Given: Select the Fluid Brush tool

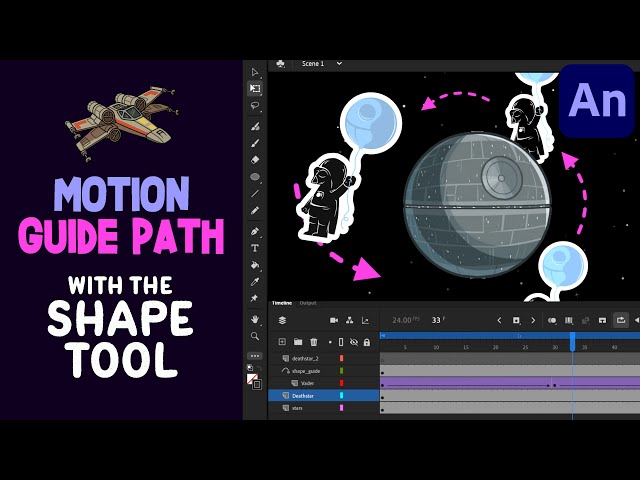Looking at the screenshot, I should pyautogui.click(x=255, y=127).
